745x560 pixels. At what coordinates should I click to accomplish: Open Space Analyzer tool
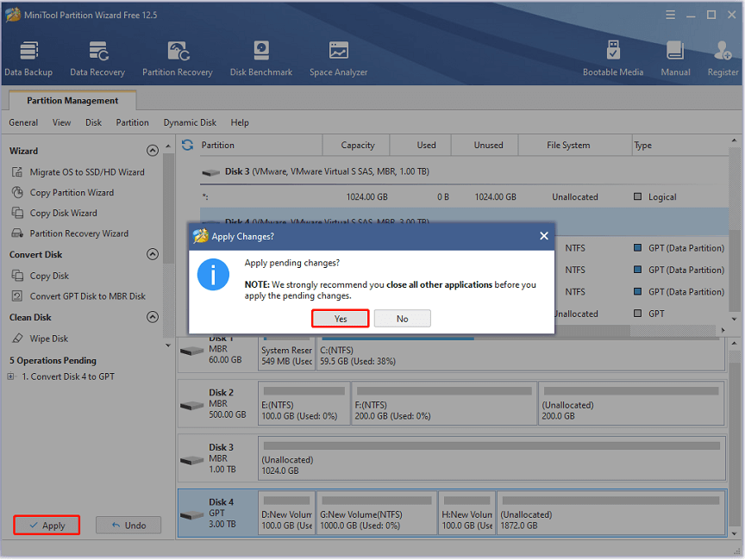click(338, 59)
